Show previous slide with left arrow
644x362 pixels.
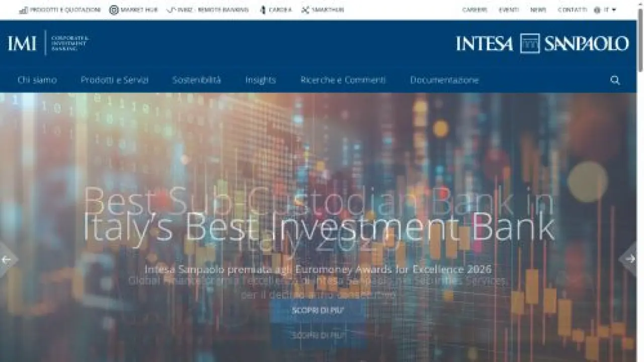7,259
